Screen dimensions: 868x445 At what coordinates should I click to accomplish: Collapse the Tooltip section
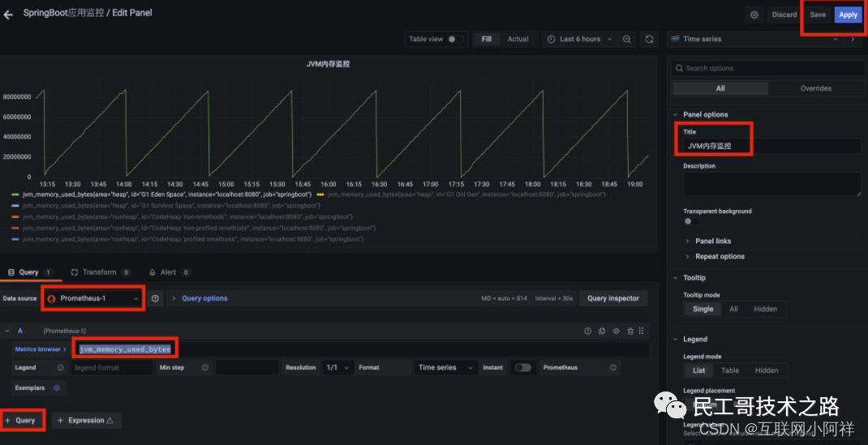pos(676,277)
